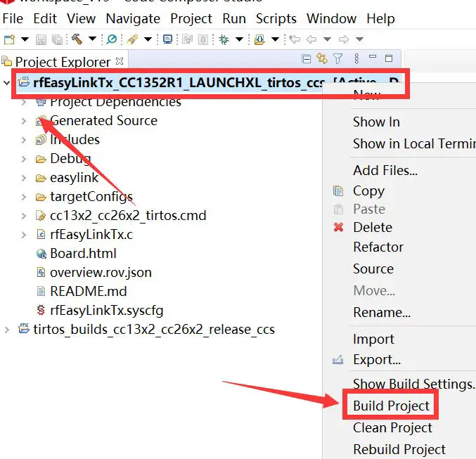Expand cc13x2_cc26x2_tirtos.cmd node
The width and height of the screenshot is (476, 459).
24,216
